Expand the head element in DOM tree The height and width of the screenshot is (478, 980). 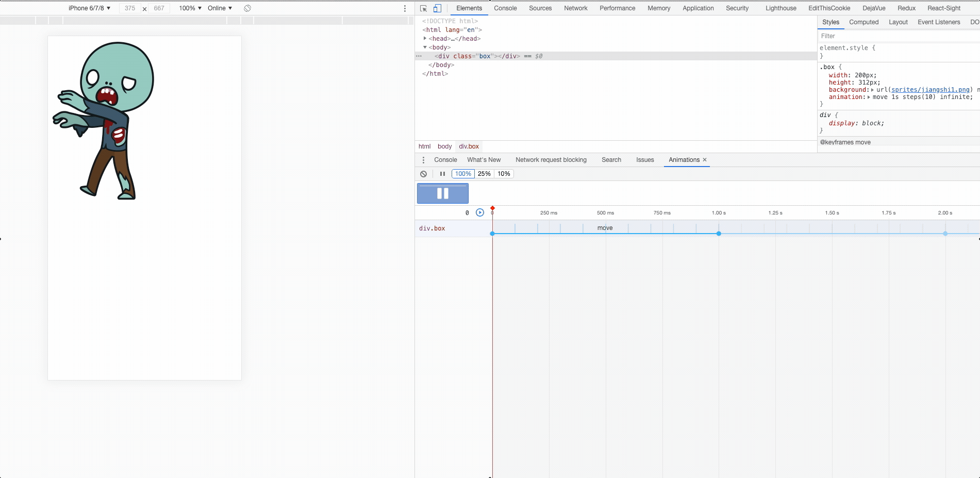425,39
